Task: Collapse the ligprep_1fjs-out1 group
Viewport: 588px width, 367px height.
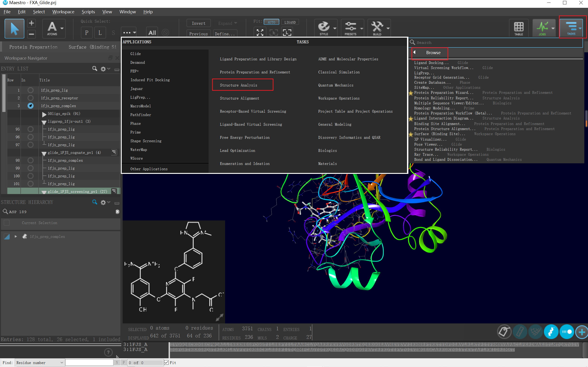Action: pyautogui.click(x=44, y=122)
